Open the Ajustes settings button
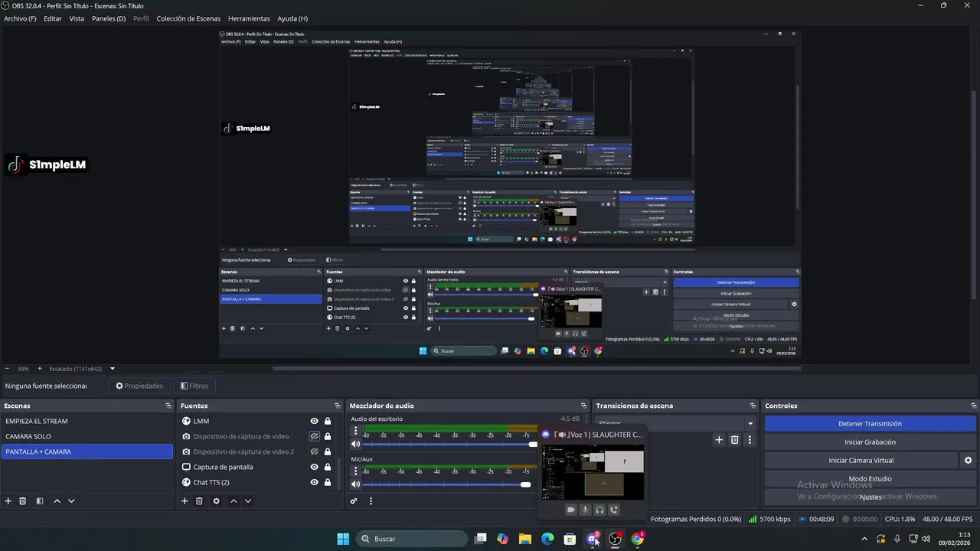This screenshot has width=980, height=551. pos(871,497)
